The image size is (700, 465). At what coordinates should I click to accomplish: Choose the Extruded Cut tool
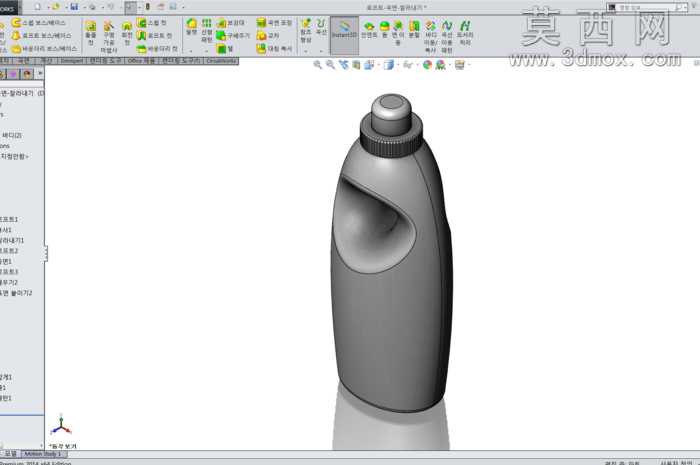coord(91,33)
